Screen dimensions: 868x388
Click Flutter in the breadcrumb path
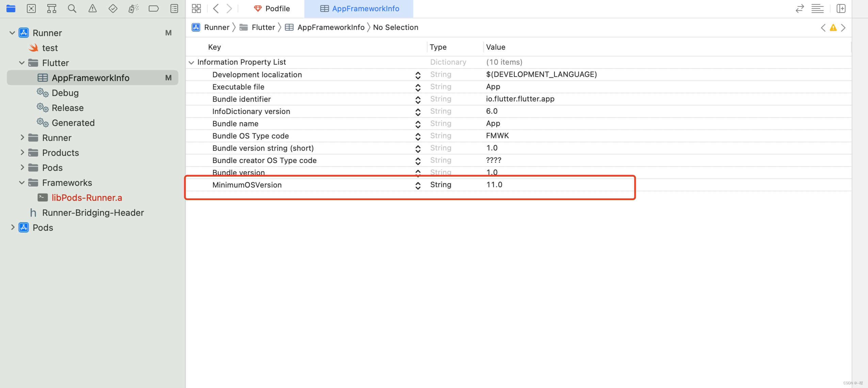[x=263, y=27]
